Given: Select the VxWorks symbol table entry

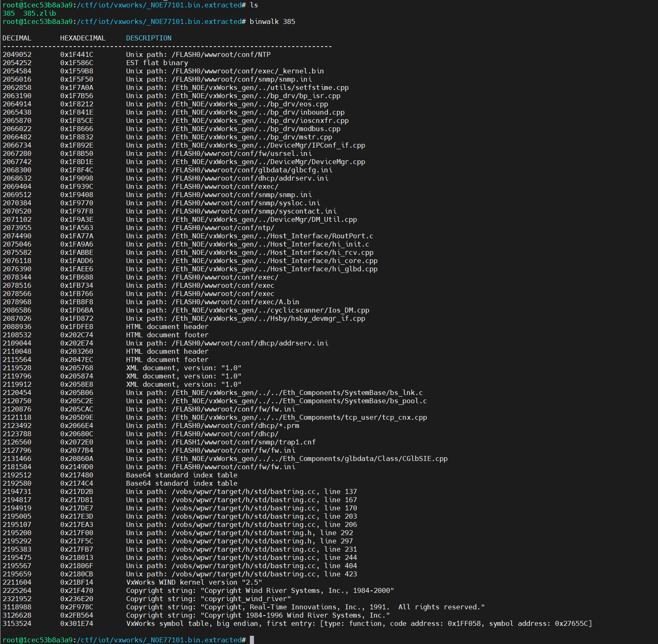Looking at the screenshot, I should [x=359, y=623].
